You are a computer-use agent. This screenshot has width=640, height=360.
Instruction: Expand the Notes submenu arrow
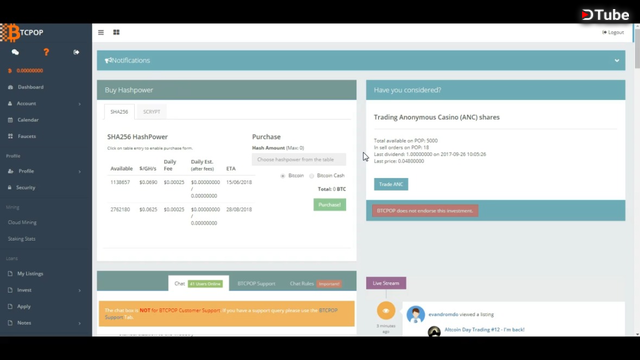click(80, 323)
